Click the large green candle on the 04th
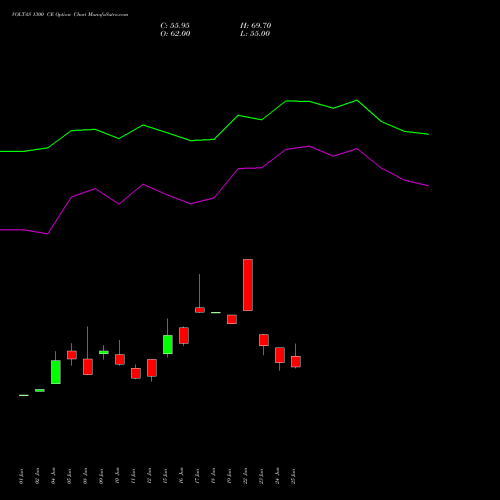500x500 pixels. (56, 372)
